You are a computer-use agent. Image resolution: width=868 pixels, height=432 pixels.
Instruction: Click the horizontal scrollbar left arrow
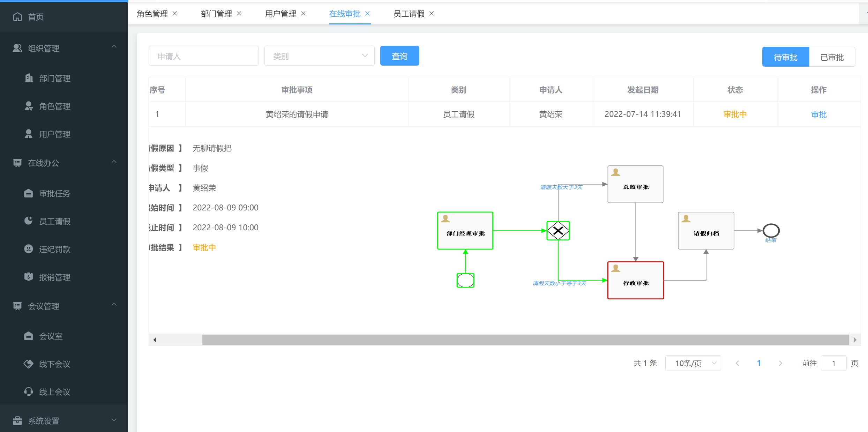(x=155, y=340)
